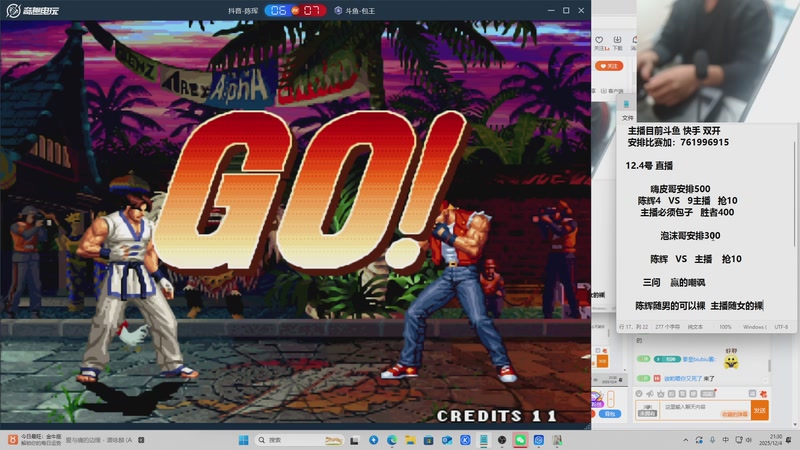This screenshot has width=800, height=450.
Task: Open the Outlook icon in the taskbar
Action: click(447, 440)
